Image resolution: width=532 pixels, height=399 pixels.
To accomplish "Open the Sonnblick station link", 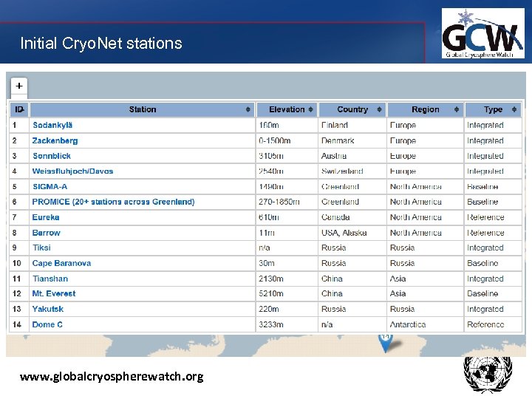I will [52, 156].
